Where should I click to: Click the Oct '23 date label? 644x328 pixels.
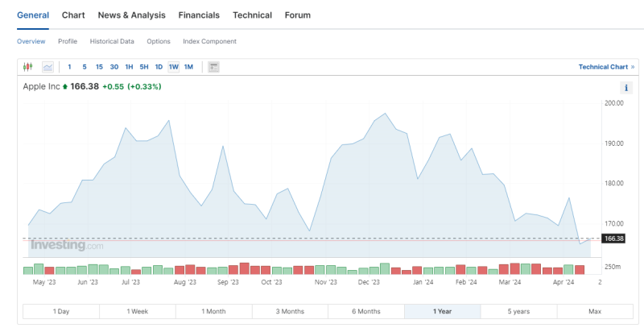coord(272,282)
